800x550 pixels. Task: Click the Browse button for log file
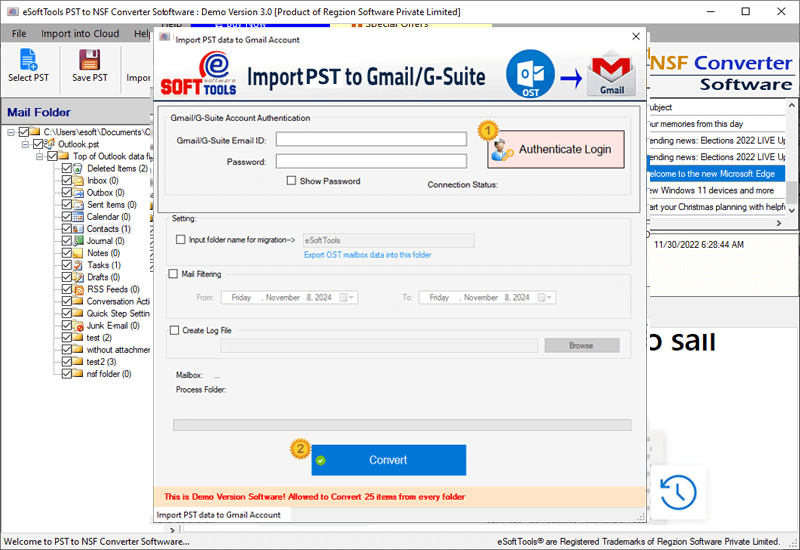582,345
